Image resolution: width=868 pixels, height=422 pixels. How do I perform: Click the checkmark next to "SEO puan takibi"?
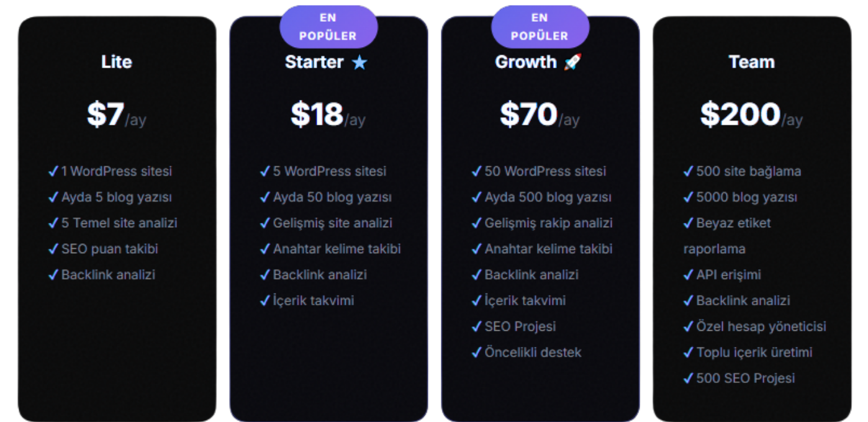(53, 249)
